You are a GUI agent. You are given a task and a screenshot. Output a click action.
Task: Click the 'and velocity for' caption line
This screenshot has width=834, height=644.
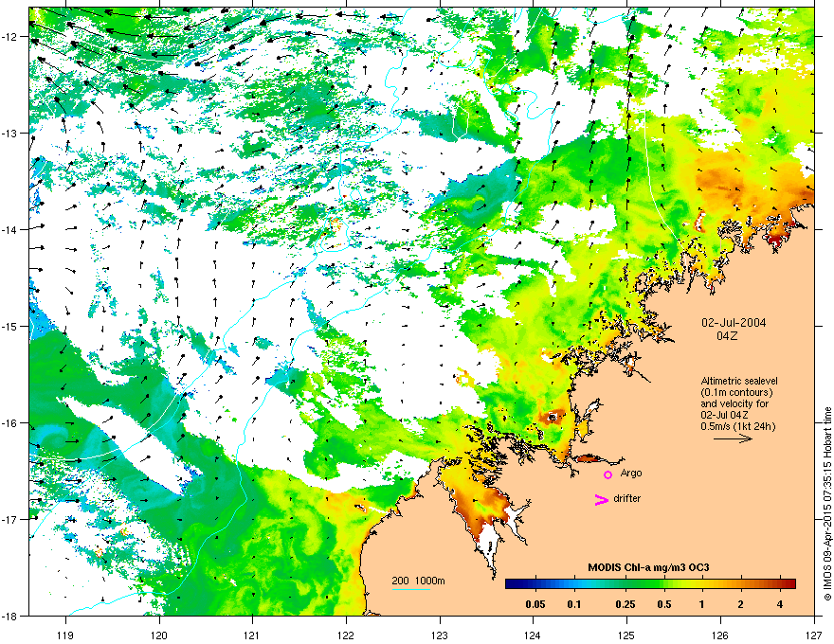tap(734, 403)
